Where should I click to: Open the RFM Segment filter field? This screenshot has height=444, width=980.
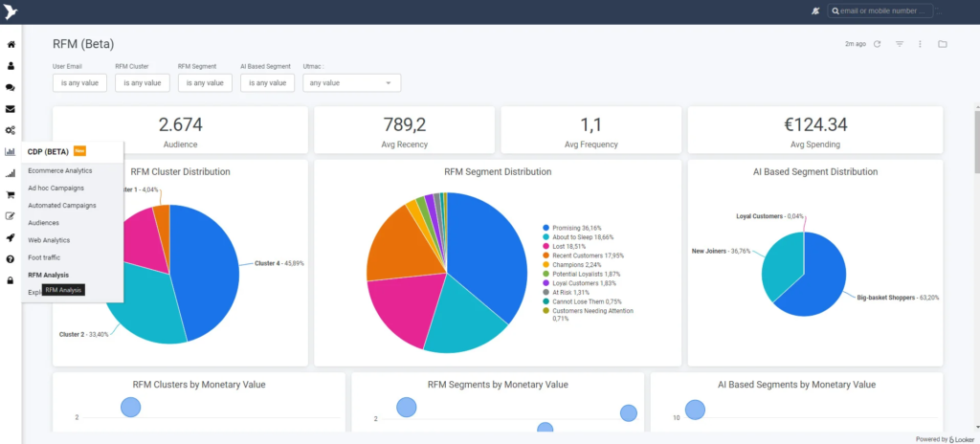click(x=205, y=83)
